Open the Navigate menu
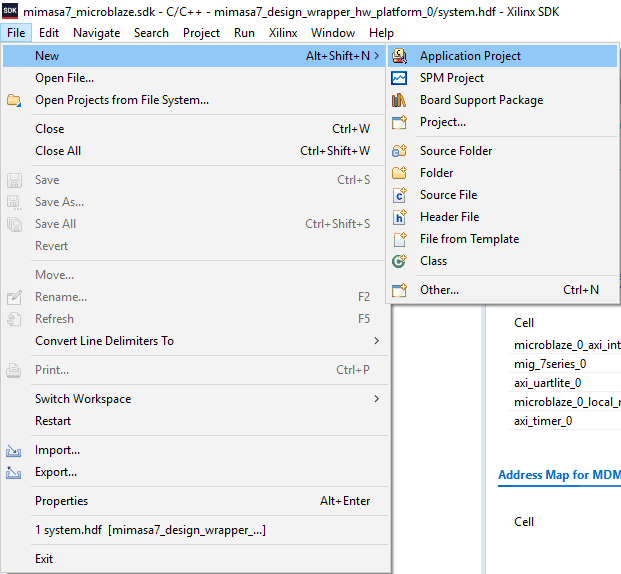This screenshot has height=574, width=621. coord(96,33)
